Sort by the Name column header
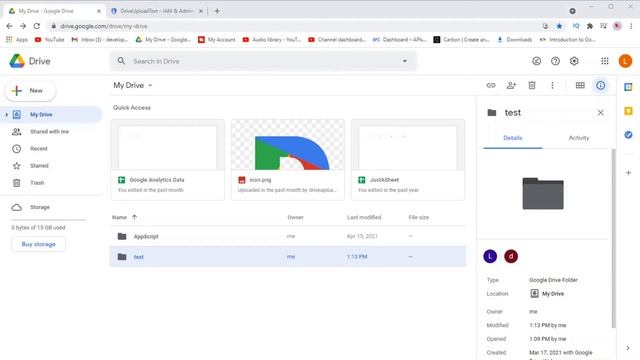 pyautogui.click(x=119, y=218)
